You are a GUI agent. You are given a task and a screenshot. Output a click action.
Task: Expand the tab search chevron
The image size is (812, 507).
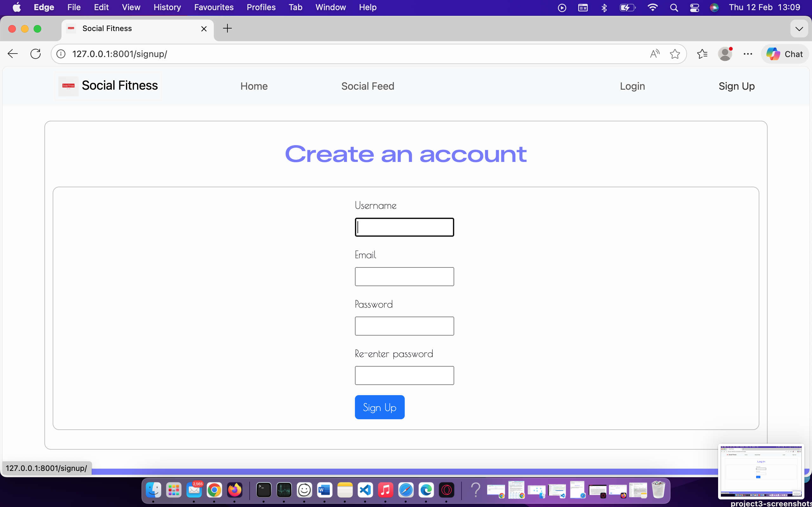(799, 29)
